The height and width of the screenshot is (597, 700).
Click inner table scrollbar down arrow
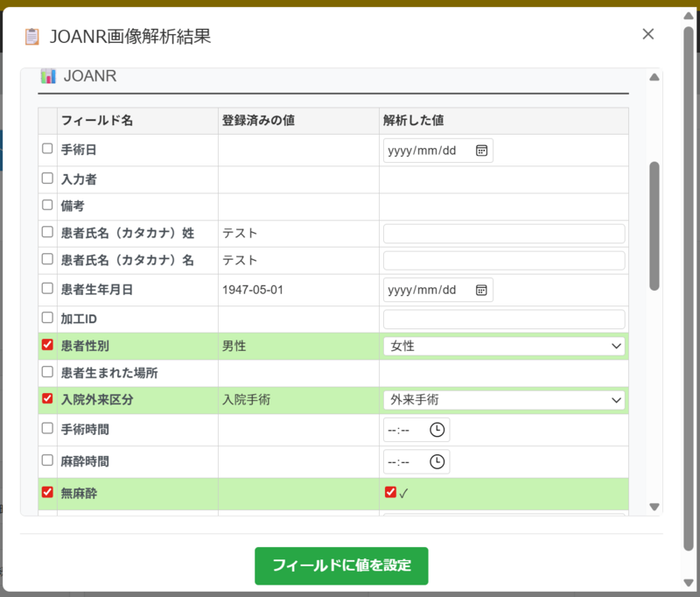654,507
